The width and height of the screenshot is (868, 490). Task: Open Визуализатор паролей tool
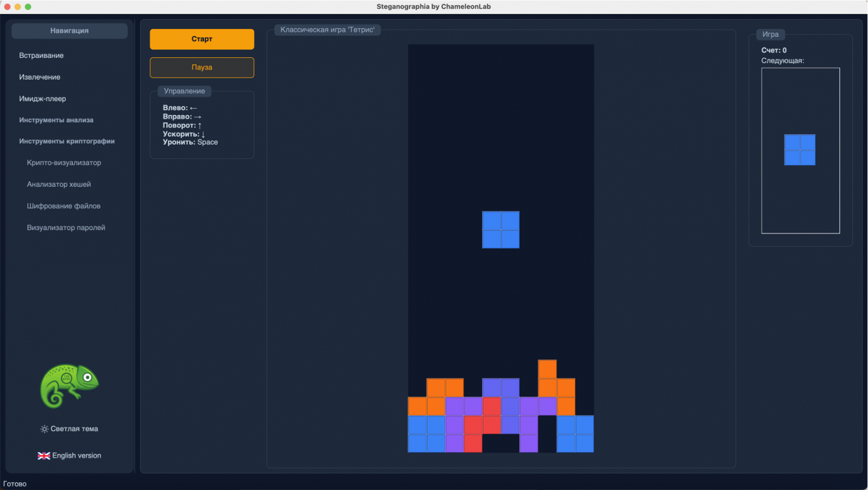point(66,228)
